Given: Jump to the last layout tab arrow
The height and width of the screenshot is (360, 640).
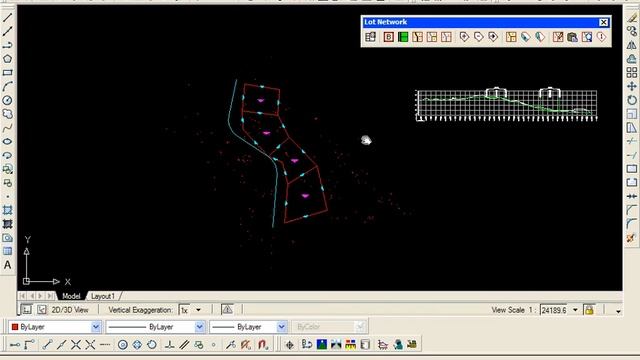Looking at the screenshot, I should pos(50,296).
